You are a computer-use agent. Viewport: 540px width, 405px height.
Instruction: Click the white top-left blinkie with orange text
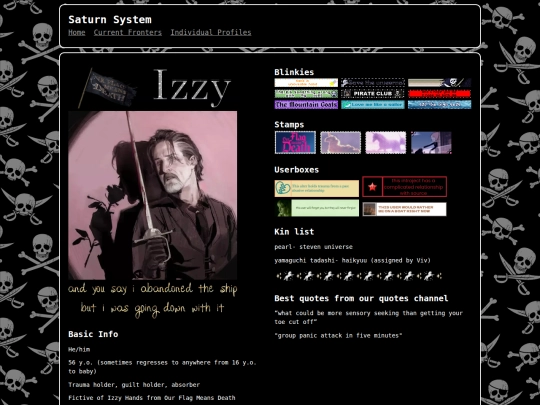click(x=306, y=83)
